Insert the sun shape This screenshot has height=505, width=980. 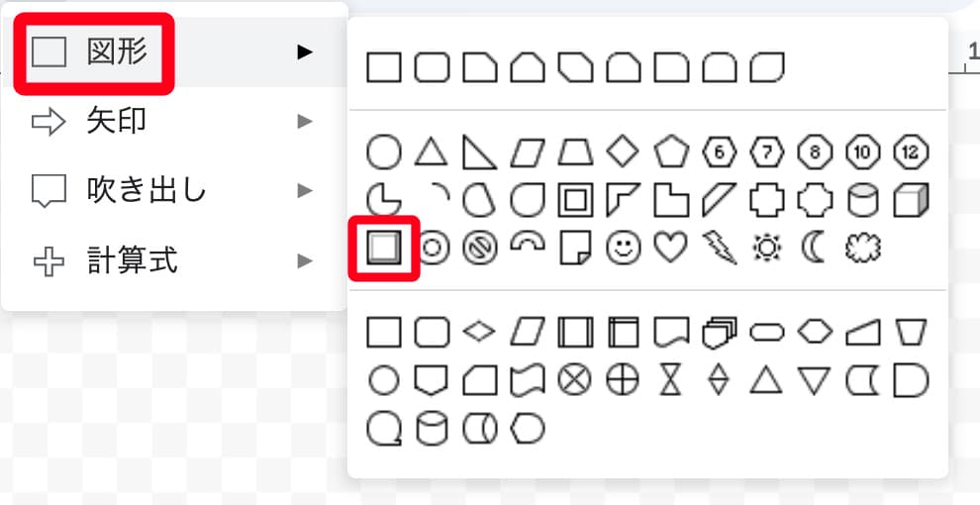pos(767,248)
